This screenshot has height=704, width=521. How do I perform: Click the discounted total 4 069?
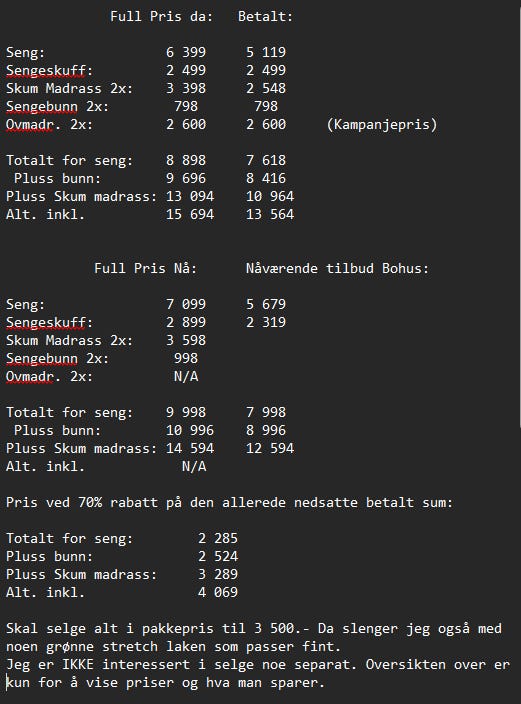[218, 592]
